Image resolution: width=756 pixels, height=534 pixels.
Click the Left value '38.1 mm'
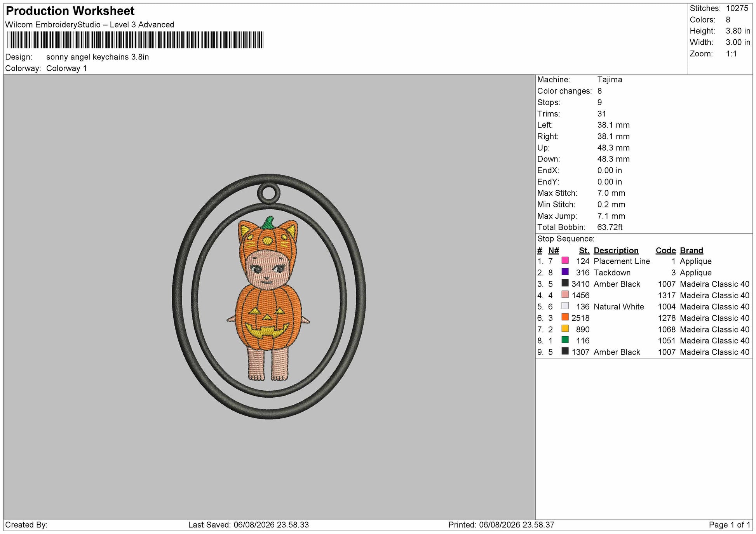click(x=613, y=125)
